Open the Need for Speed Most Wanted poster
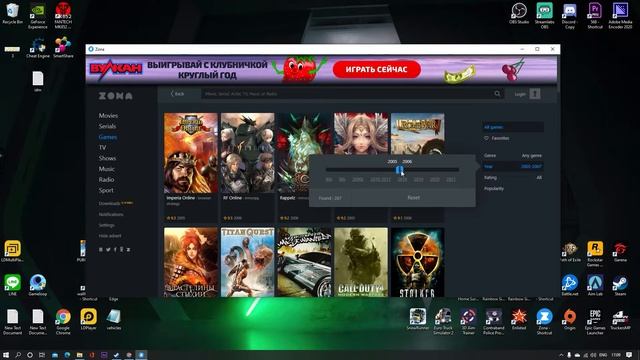Screen dimensions: 640x360 tap(304, 262)
